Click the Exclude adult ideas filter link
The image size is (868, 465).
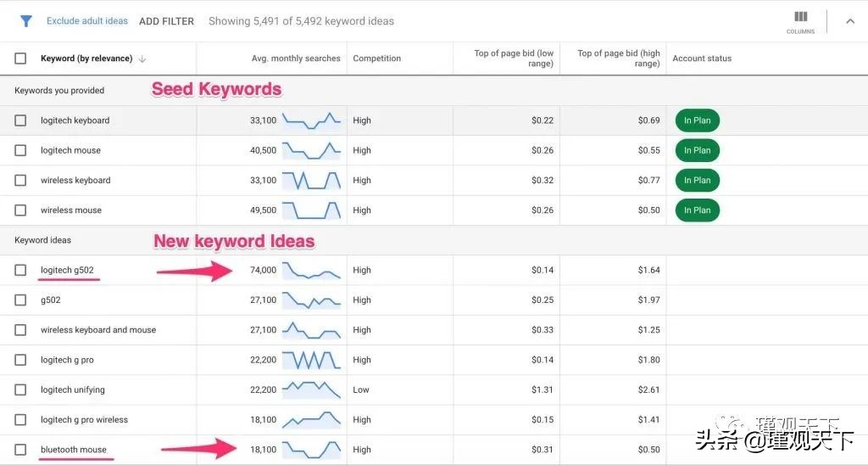pos(87,21)
